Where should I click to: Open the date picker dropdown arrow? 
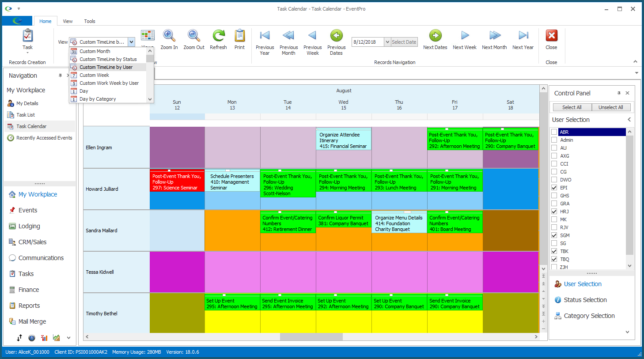(387, 42)
